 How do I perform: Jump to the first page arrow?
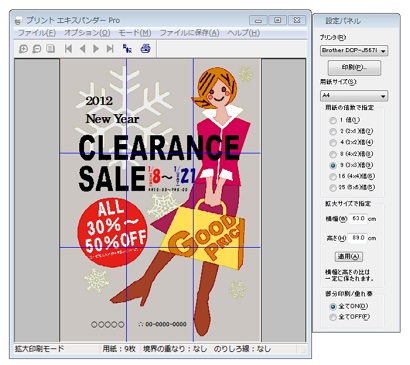(x=68, y=49)
